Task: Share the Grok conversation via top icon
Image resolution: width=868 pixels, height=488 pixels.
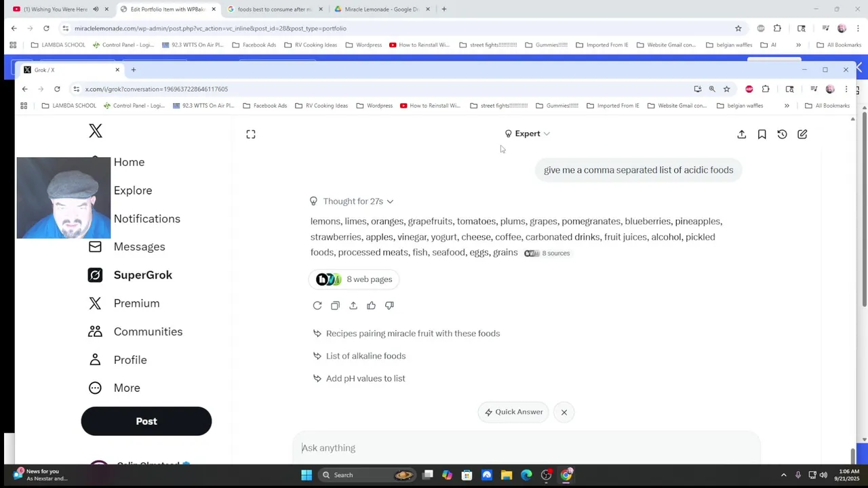Action: tap(742, 134)
